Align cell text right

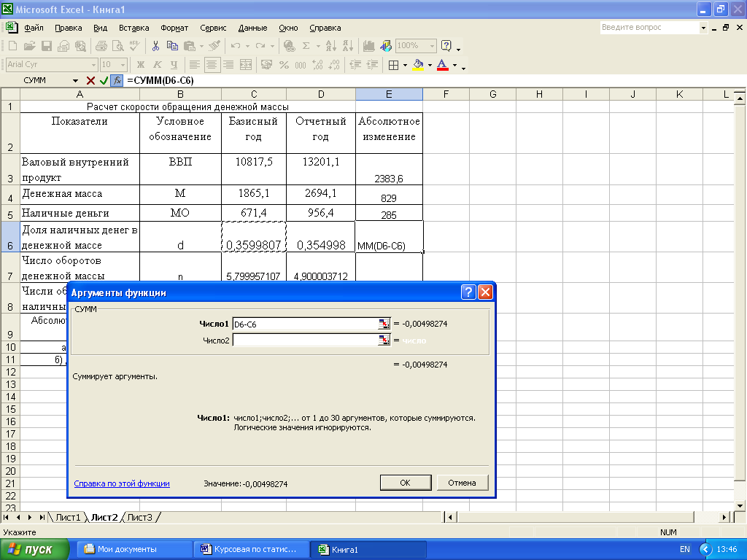click(228, 65)
